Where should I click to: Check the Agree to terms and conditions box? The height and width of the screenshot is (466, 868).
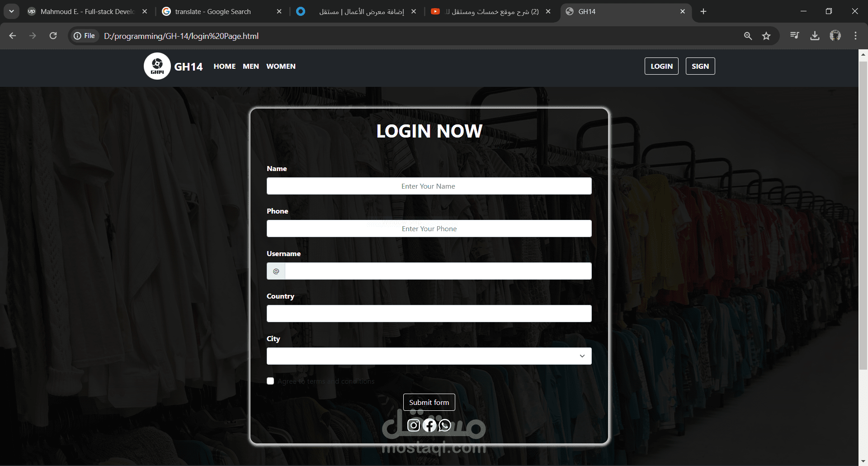pos(270,381)
